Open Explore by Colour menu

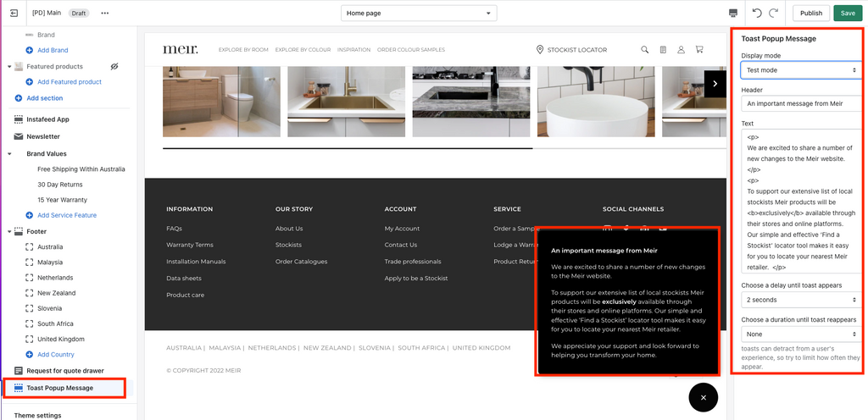[x=303, y=50]
